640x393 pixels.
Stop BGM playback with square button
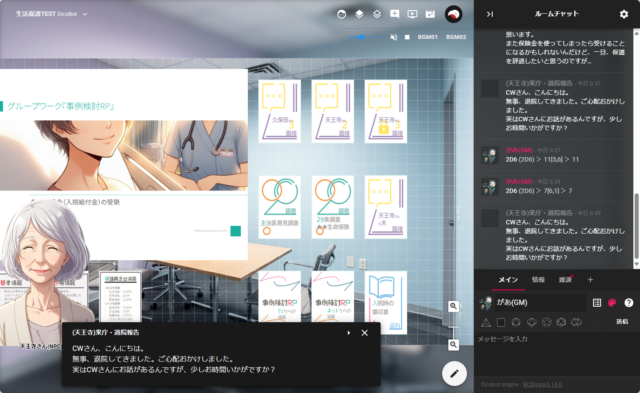407,37
